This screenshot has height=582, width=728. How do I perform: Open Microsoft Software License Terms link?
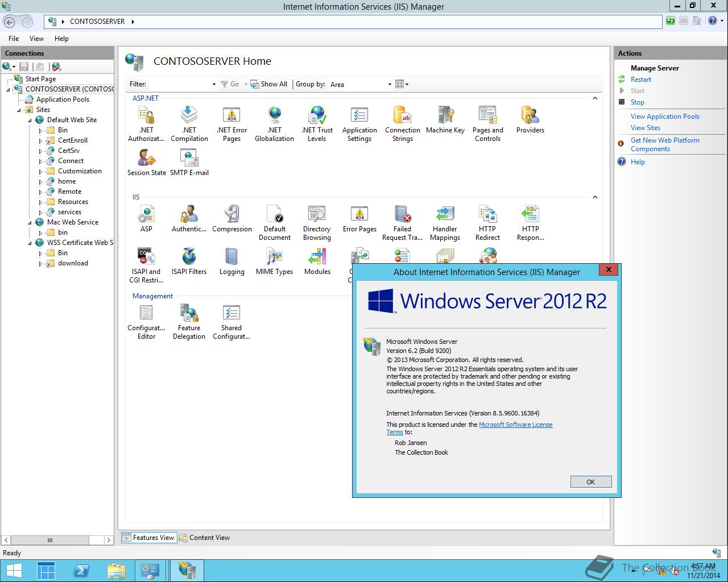click(x=515, y=425)
